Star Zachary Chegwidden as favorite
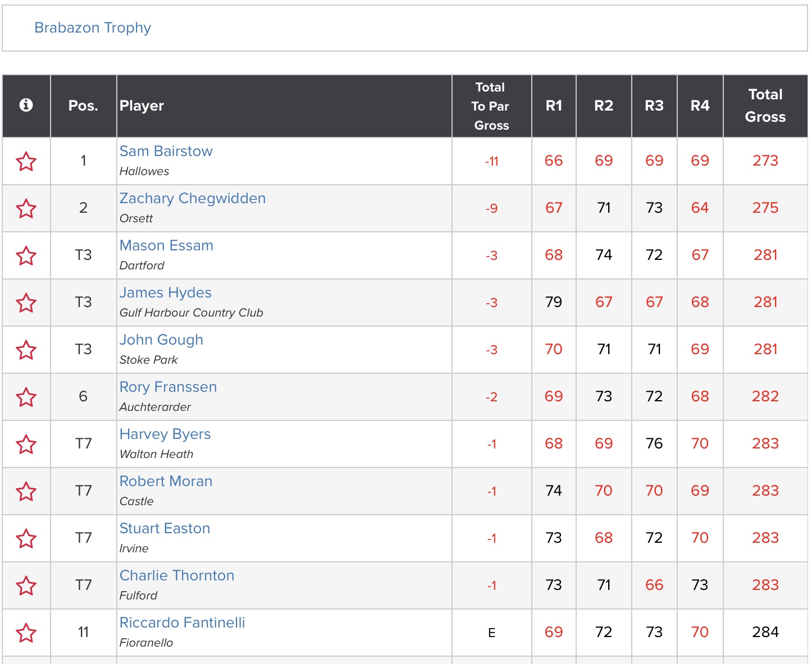812x664 pixels. [26, 209]
